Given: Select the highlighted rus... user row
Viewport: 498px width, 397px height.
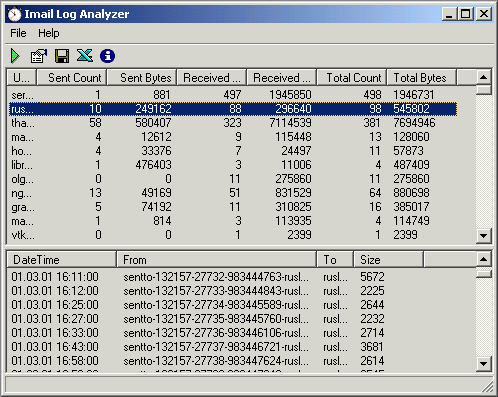Looking at the screenshot, I should [233, 109].
